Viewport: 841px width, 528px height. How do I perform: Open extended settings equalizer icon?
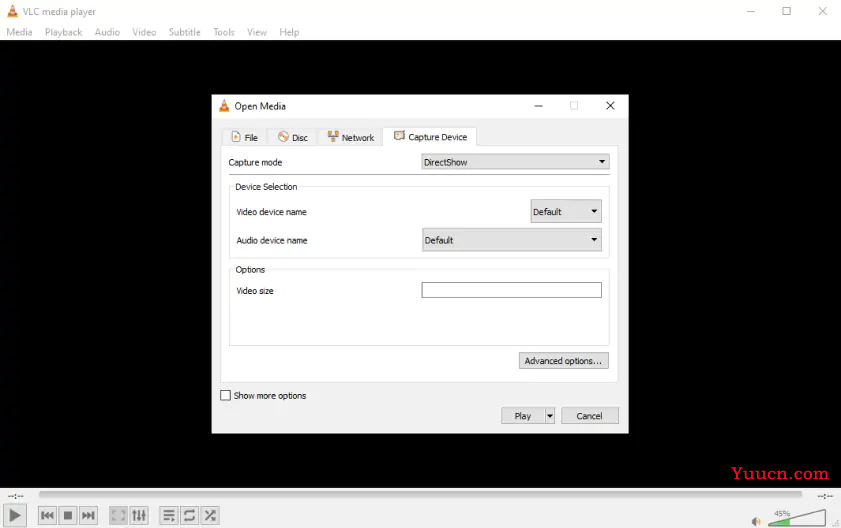[139, 516]
